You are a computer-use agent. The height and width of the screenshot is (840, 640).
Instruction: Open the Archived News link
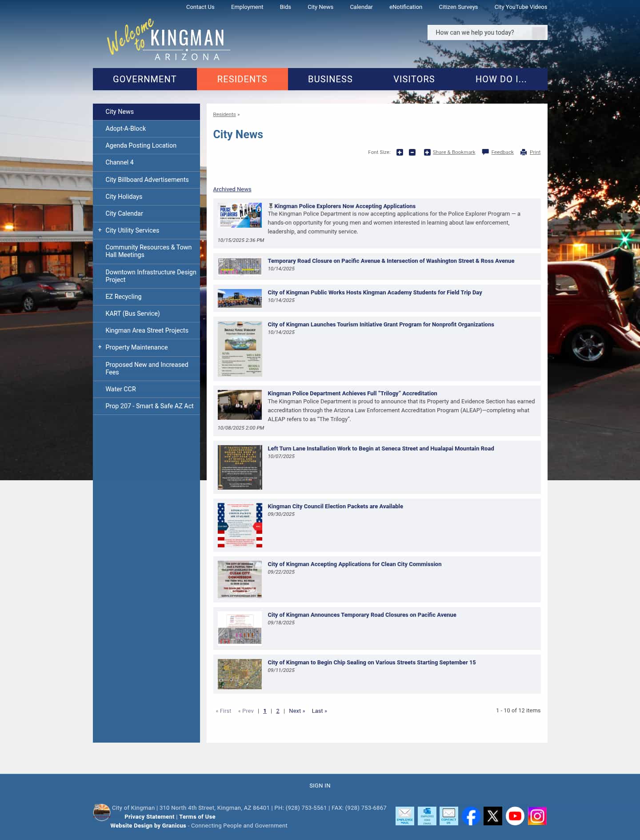[232, 189]
